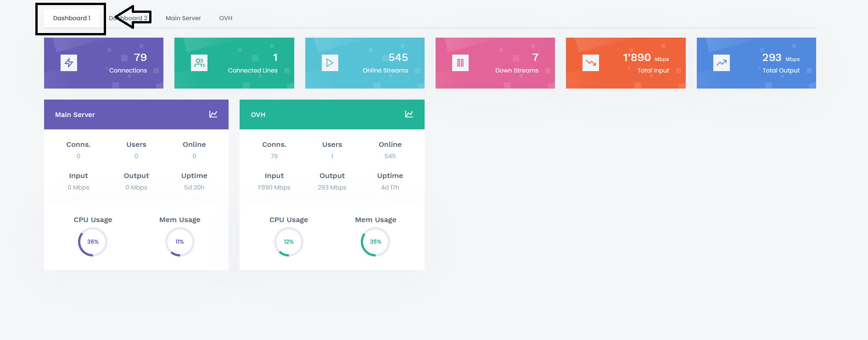Click the downward trend Total Input icon
This screenshot has width=868, height=340.
point(591,63)
